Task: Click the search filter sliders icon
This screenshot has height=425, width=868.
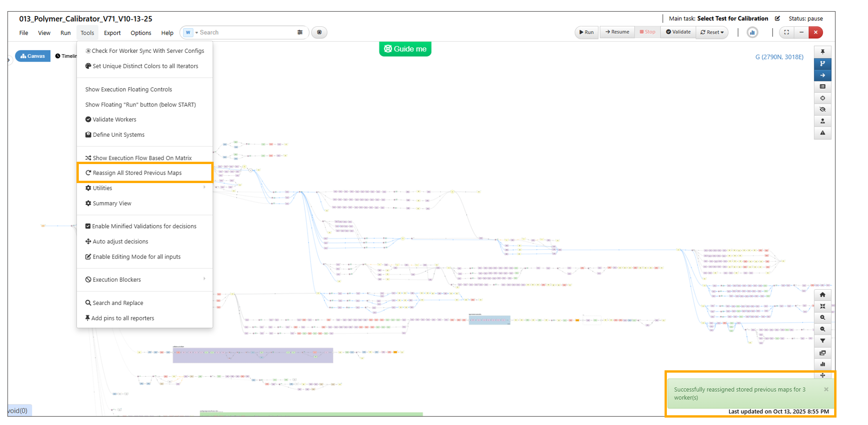Action: coord(300,32)
